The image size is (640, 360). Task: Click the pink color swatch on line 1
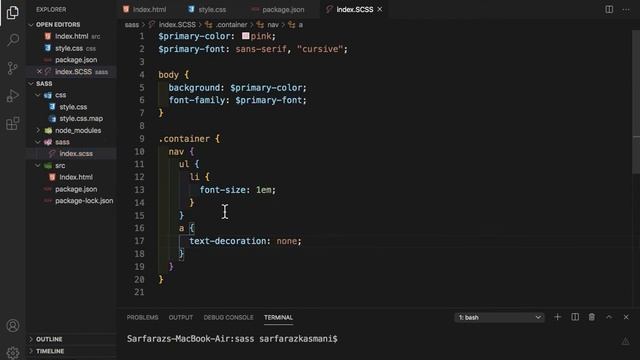[x=245, y=36]
